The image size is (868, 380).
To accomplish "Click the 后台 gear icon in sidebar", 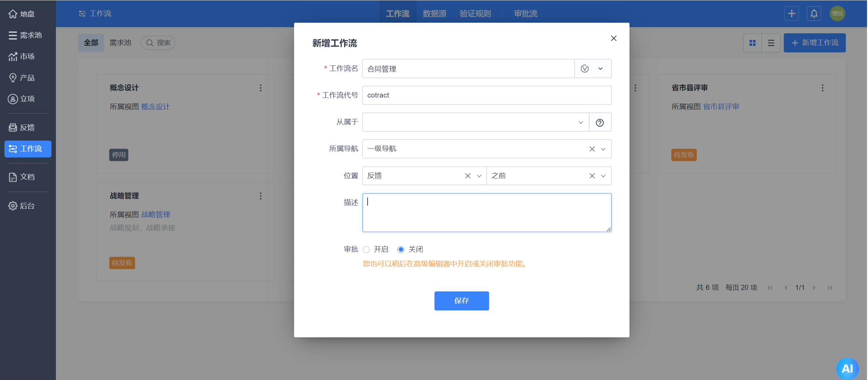I will point(13,206).
